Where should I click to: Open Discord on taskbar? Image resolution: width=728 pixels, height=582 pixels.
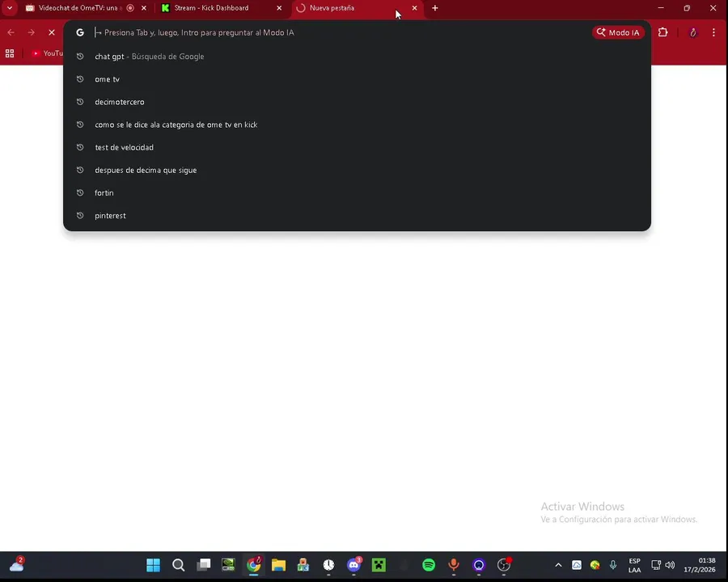click(353, 565)
